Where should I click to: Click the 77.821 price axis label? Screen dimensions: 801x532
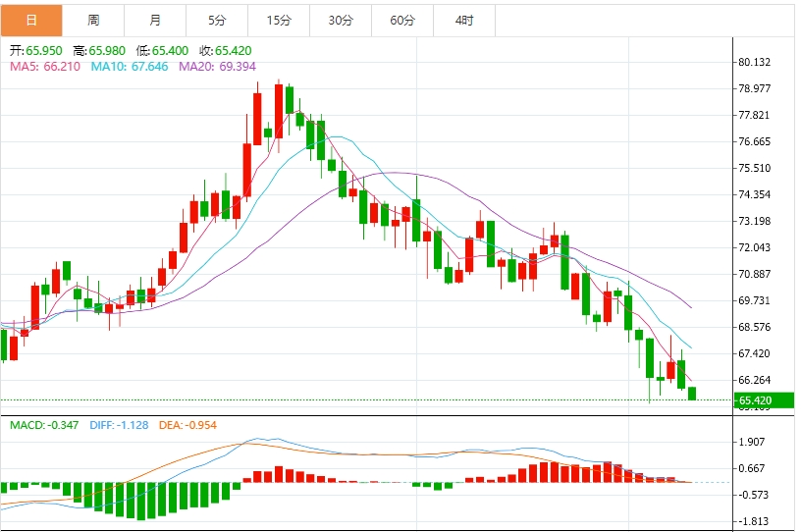click(755, 115)
